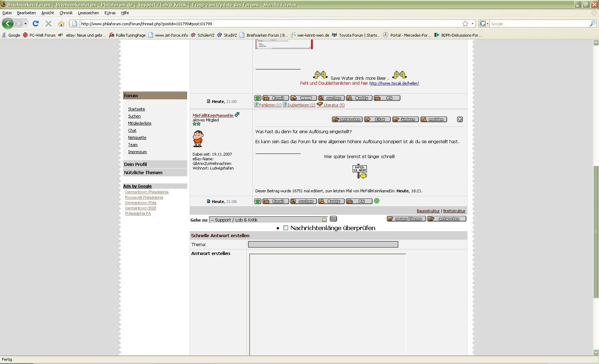Open the WWW homepage button of the first poster
The width and height of the screenshot is (599, 364).
(x=303, y=98)
